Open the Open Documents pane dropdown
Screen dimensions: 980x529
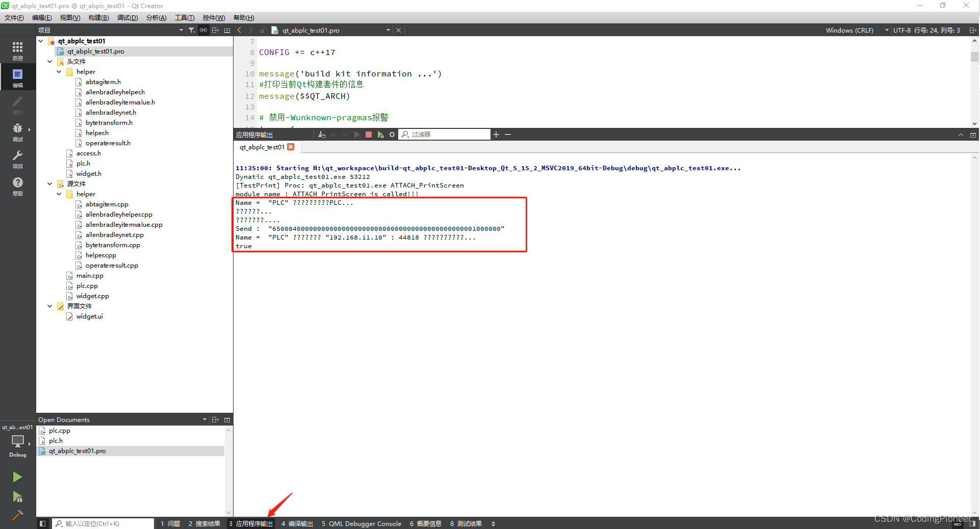click(204, 419)
